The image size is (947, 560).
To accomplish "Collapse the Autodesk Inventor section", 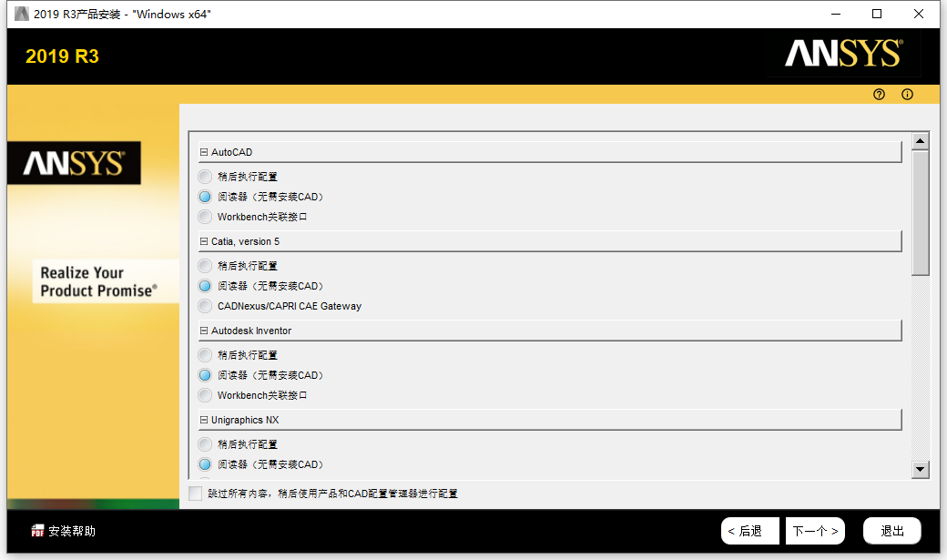I will (204, 331).
